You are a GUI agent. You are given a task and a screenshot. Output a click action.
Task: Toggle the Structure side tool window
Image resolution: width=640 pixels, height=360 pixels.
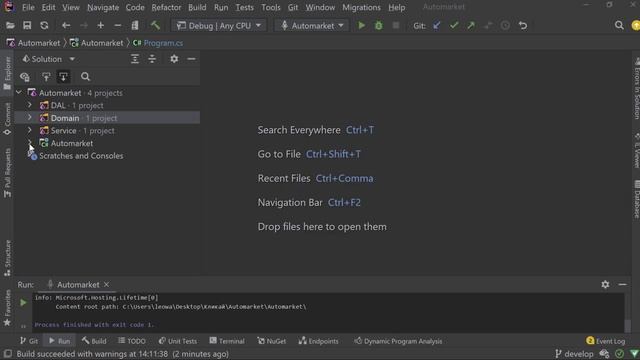(x=7, y=258)
